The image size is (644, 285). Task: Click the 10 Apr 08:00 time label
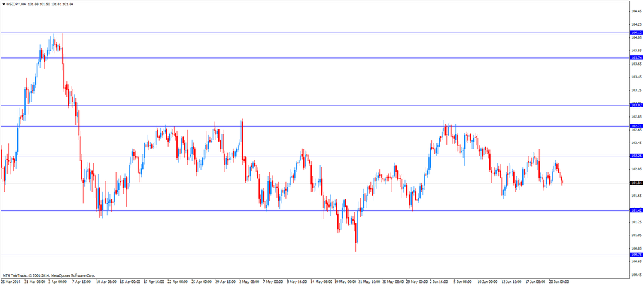(106, 282)
